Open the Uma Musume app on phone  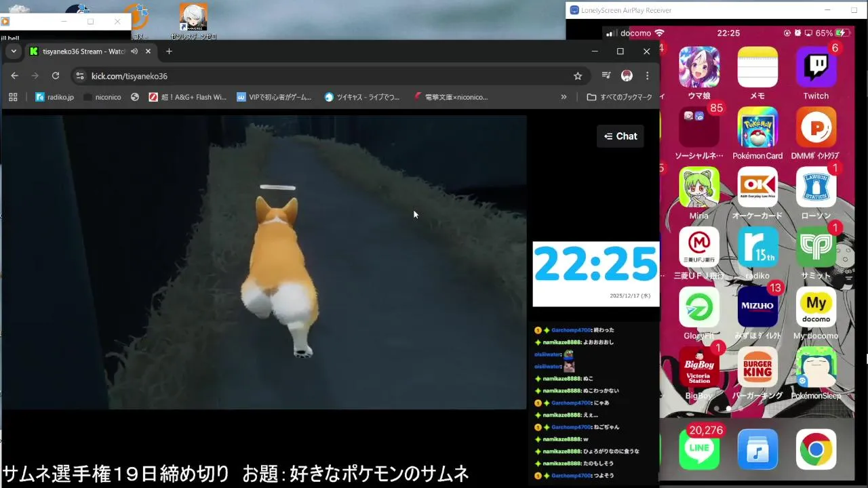[699, 66]
